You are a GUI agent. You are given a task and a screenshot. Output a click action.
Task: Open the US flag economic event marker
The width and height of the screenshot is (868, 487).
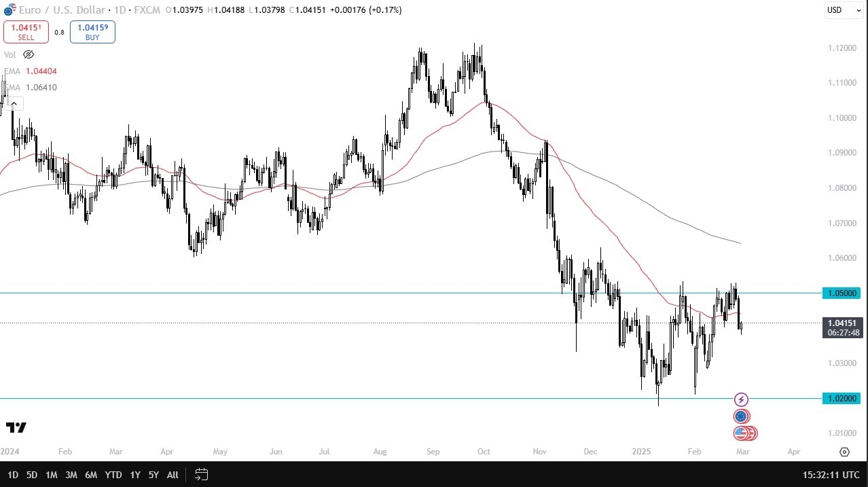click(x=741, y=433)
